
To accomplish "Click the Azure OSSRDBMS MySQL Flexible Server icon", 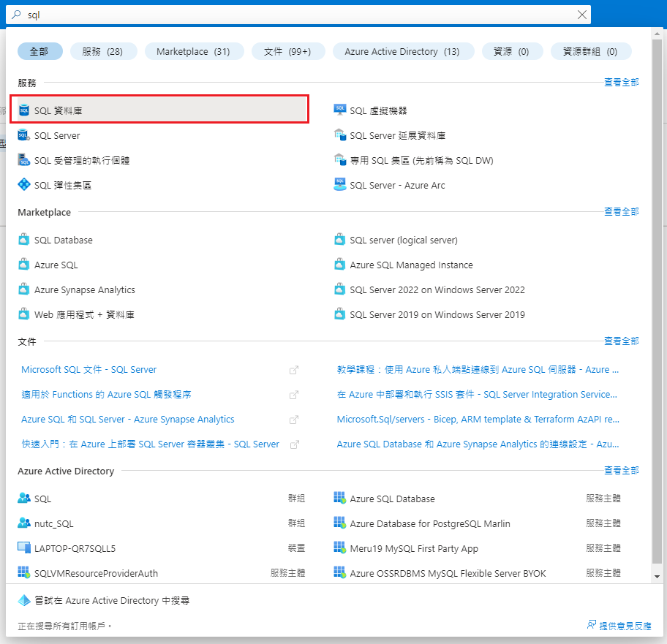I will click(x=339, y=572).
